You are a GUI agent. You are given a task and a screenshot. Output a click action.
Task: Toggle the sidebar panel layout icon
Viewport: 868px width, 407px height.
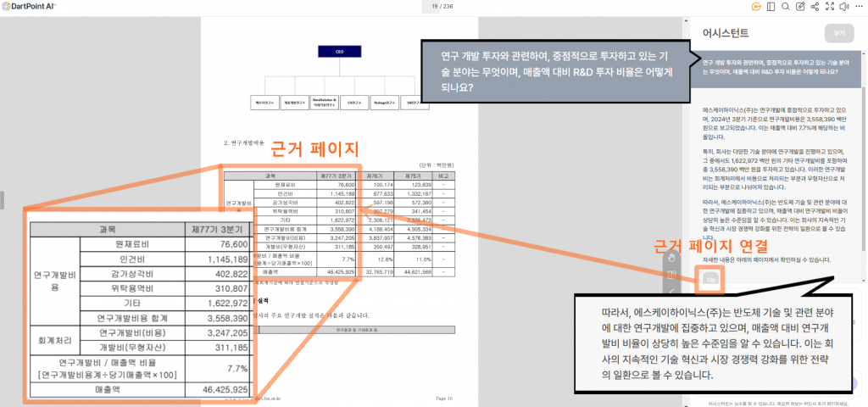pyautogui.click(x=771, y=7)
